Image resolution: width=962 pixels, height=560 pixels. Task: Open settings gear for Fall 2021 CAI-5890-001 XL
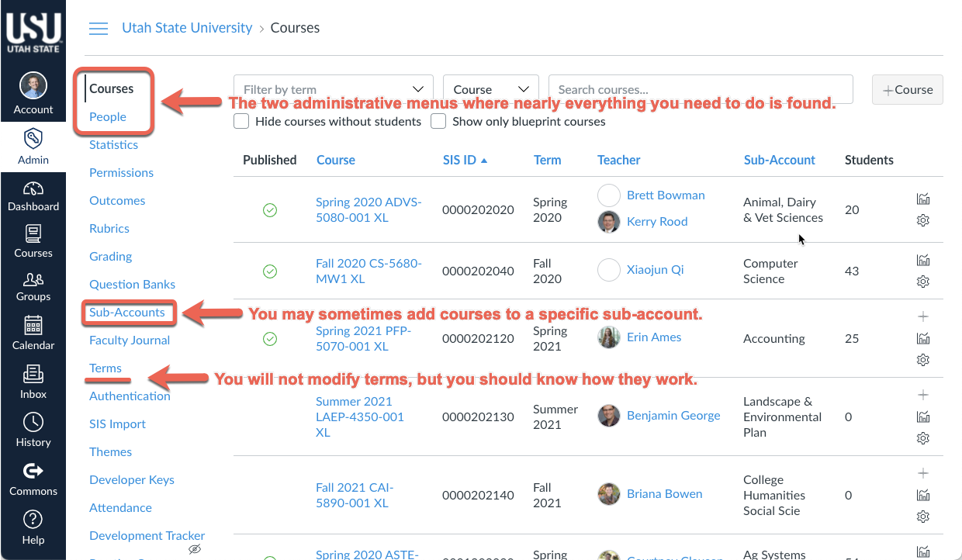coord(923,517)
